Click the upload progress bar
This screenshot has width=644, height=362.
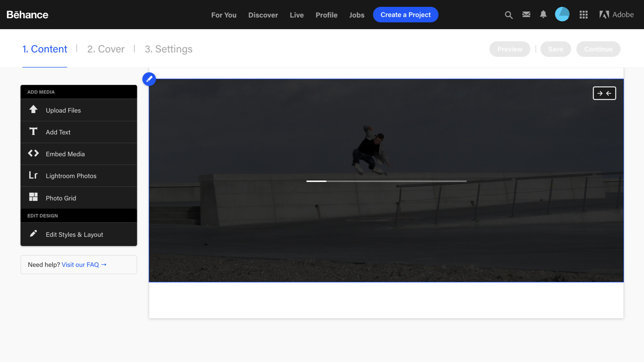pos(386,181)
